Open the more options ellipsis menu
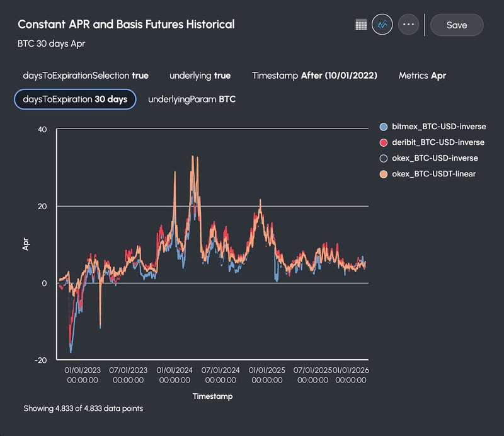The width and height of the screenshot is (504, 436). [x=408, y=25]
